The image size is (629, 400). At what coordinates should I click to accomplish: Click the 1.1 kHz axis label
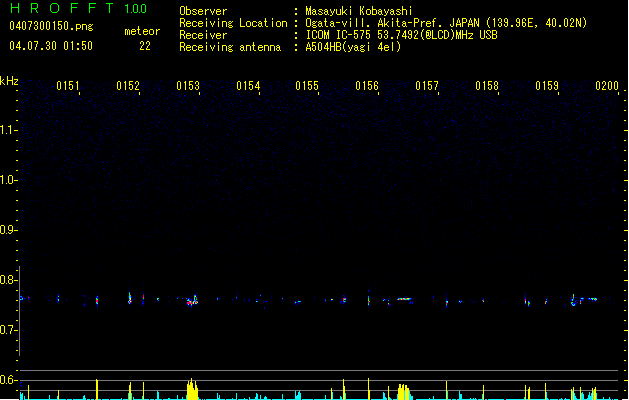click(8, 130)
